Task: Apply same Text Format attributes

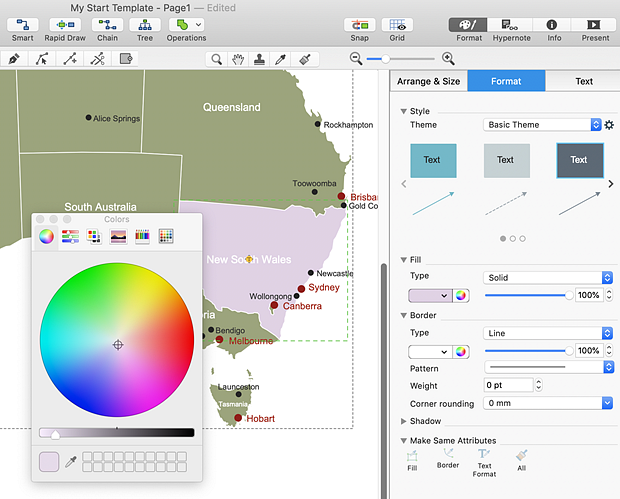Action: coord(484,460)
